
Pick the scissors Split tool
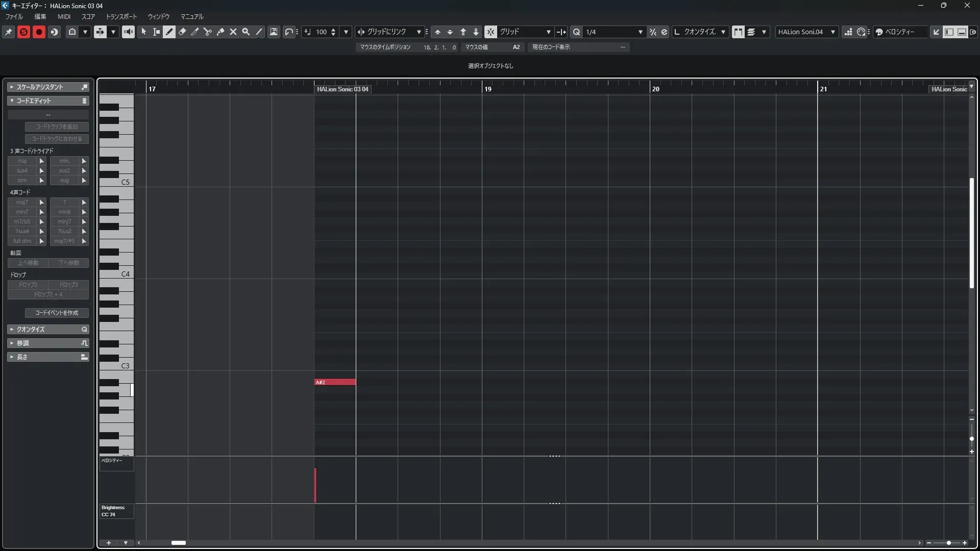click(x=208, y=32)
